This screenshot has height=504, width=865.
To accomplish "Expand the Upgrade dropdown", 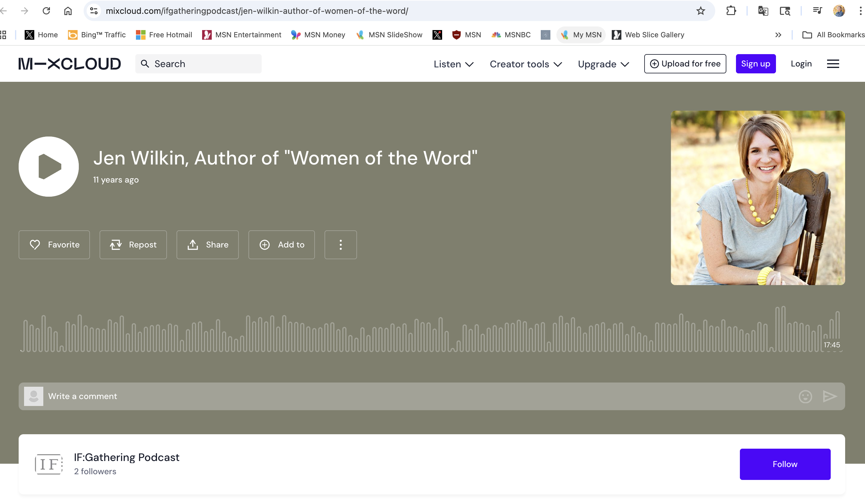I will click(x=603, y=64).
